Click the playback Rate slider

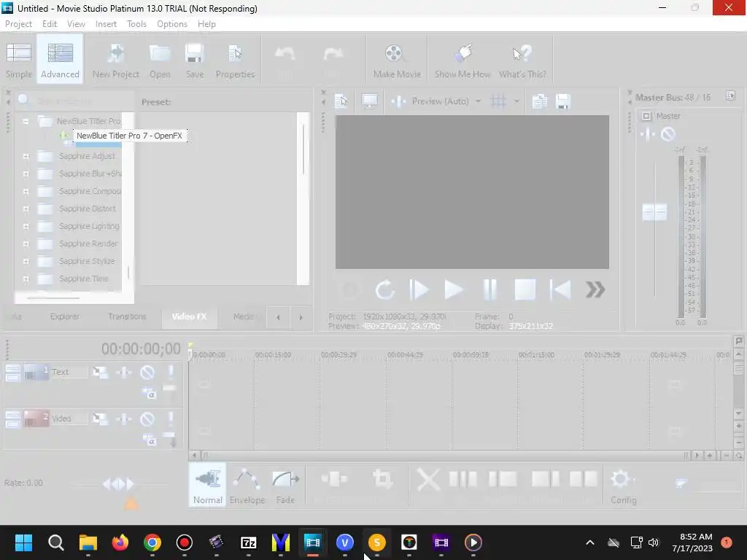119,484
